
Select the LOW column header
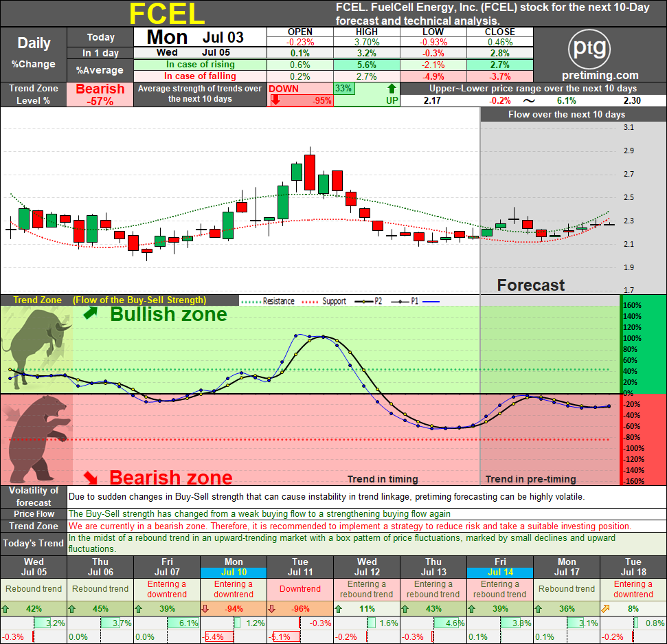433,32
